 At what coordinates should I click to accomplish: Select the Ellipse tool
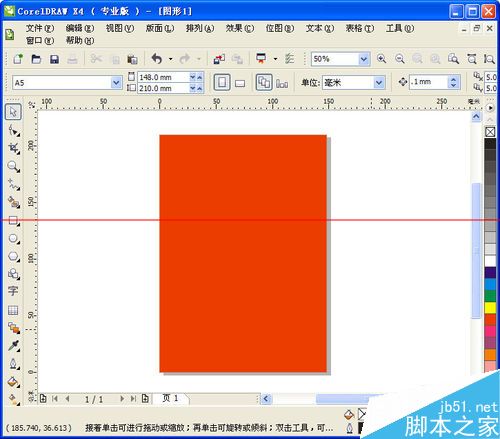pos(13,239)
